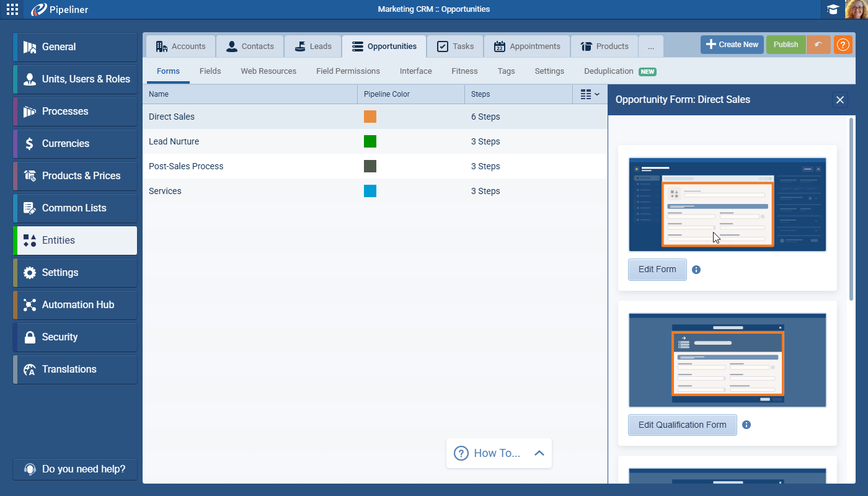Image resolution: width=868 pixels, height=496 pixels.
Task: Open Common Lists section
Action: (x=75, y=208)
